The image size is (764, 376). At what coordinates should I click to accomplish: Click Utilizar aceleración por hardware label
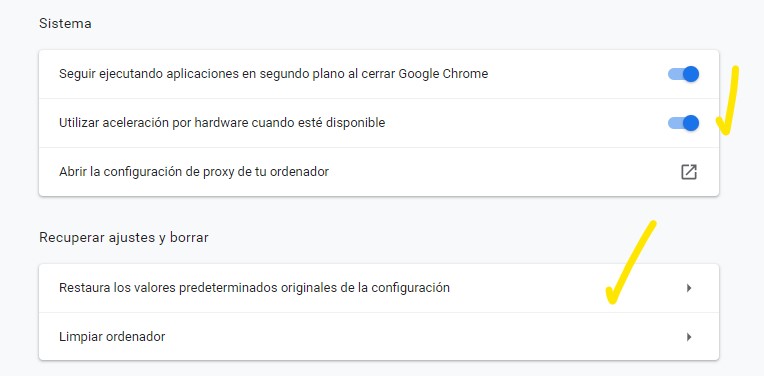[222, 123]
